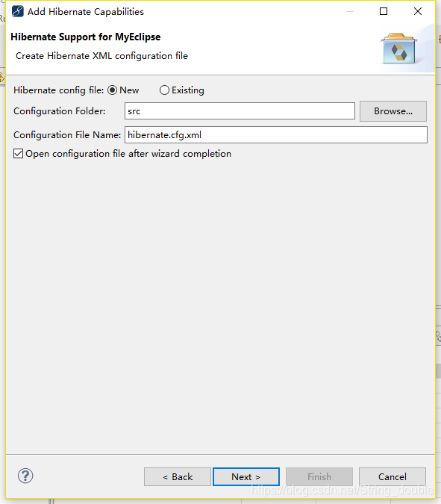
Task: Click the 'Configuration File Name:' label
Action: point(67,135)
